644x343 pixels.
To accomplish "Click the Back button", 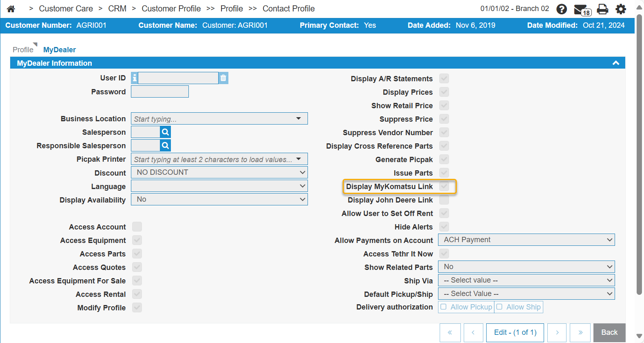I will tap(609, 332).
